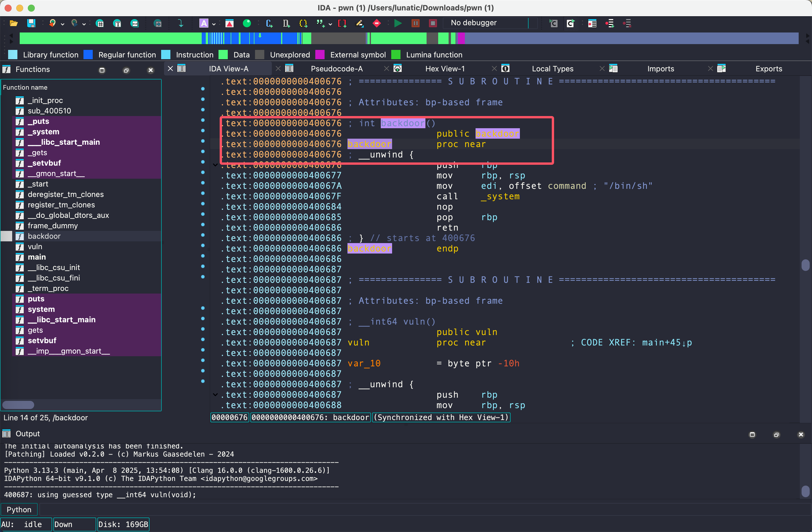Click the red diamond breakpoint icon

(377, 23)
